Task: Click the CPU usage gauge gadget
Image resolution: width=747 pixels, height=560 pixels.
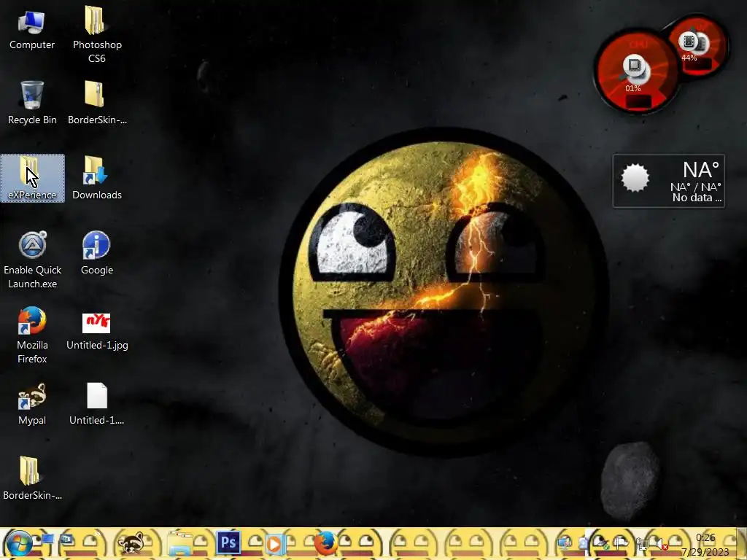Action: 635,71
